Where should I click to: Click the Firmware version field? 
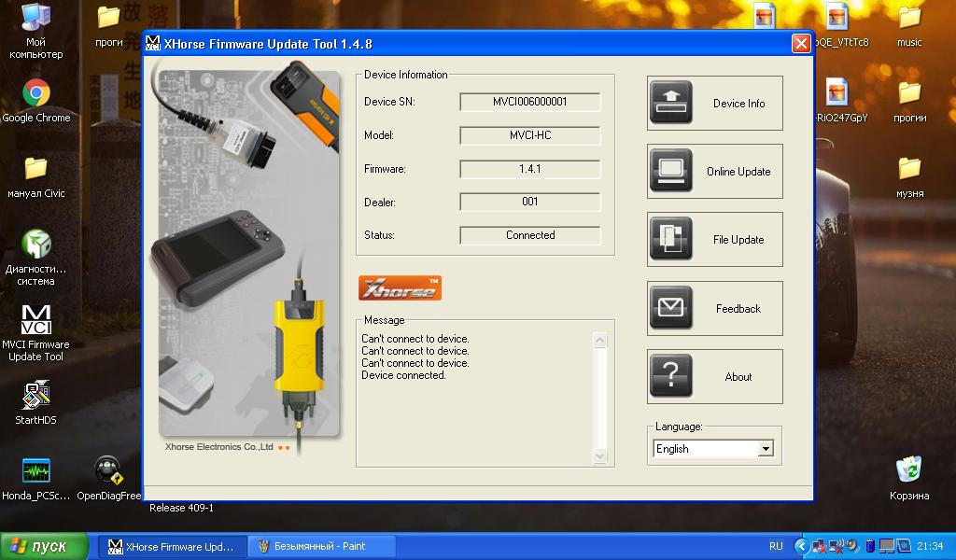[529, 169]
